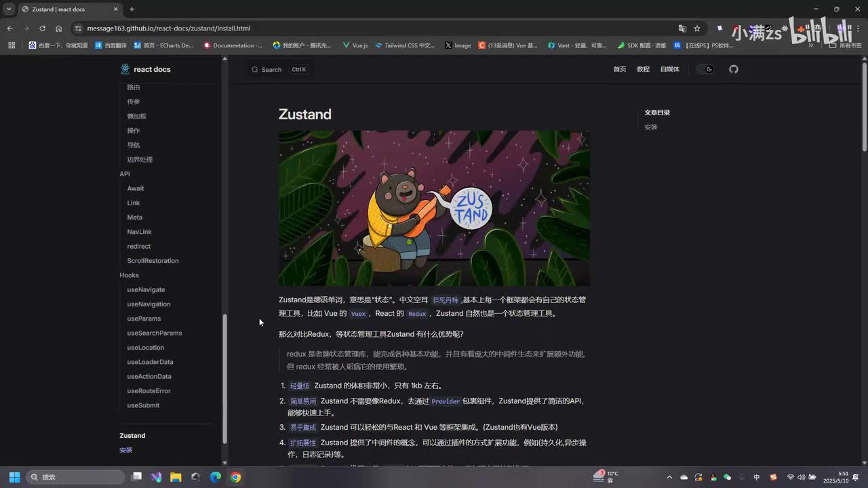Go to 首页 in top navigation
The width and height of the screenshot is (868, 488).
(620, 69)
